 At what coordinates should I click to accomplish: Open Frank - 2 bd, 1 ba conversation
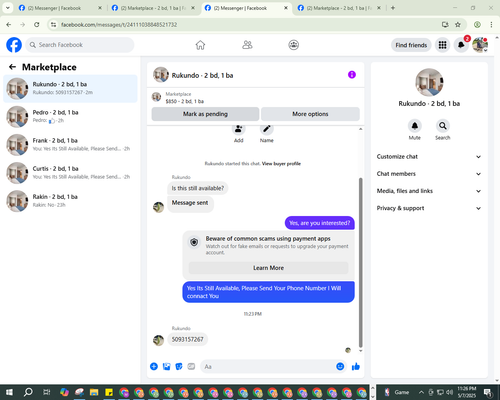[x=70, y=145]
